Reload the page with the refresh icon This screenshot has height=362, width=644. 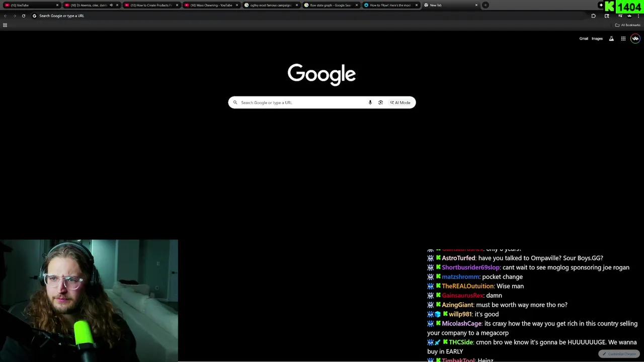click(23, 16)
